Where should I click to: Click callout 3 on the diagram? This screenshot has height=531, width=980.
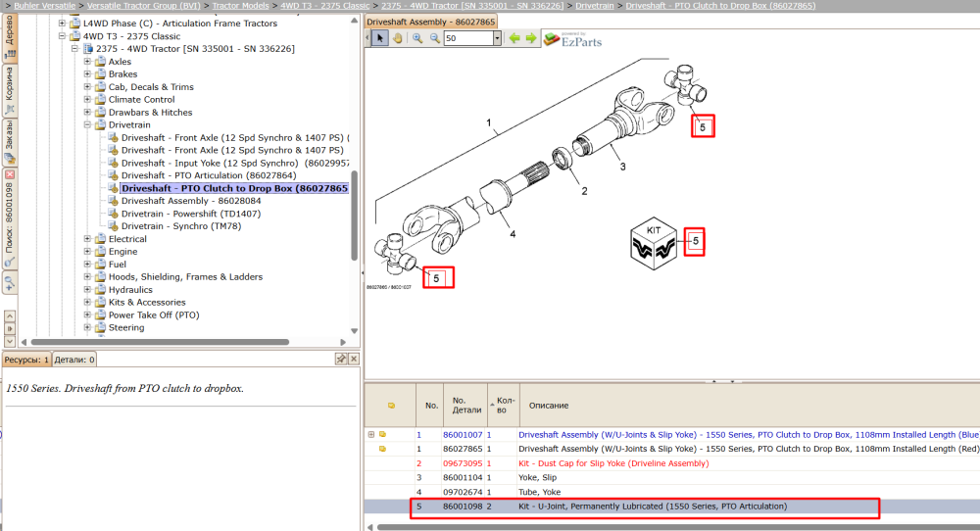pos(622,167)
